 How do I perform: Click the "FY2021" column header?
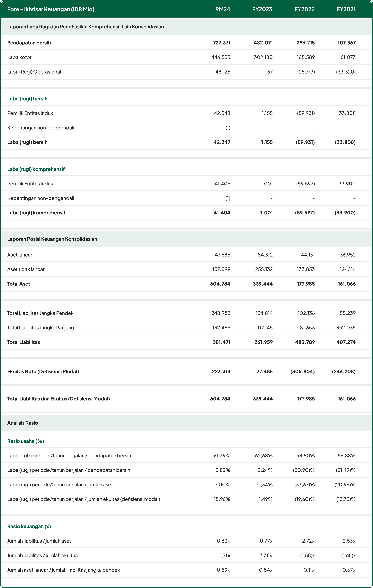[346, 9]
